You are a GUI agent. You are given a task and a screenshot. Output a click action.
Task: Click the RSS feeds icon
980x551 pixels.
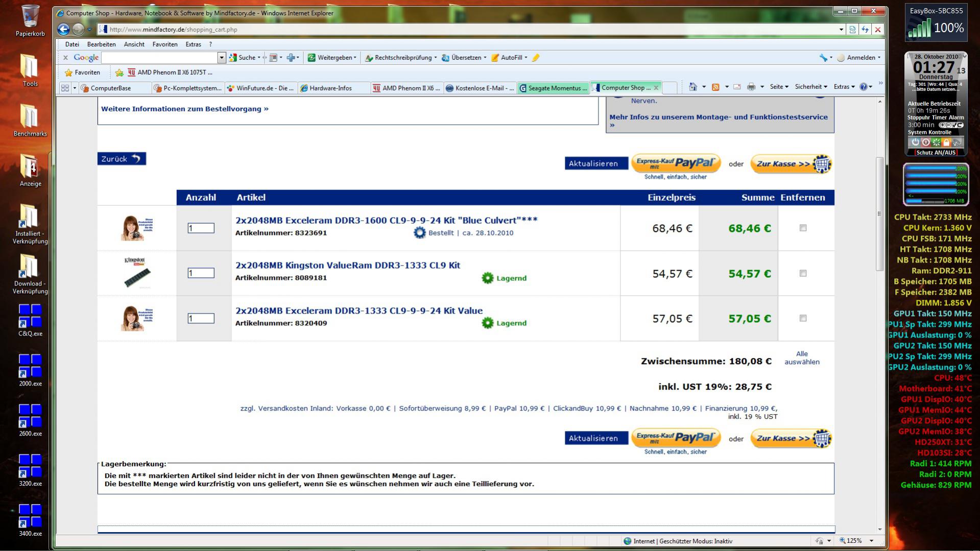(x=715, y=87)
